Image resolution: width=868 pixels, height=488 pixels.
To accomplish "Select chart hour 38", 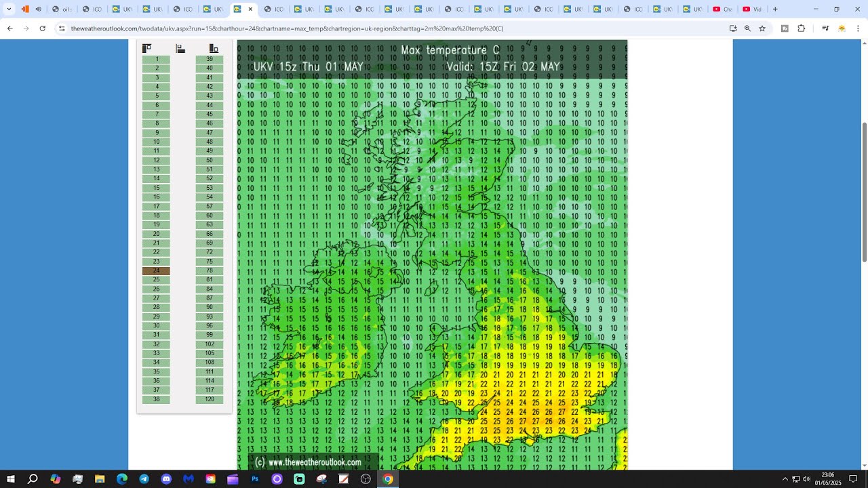I will tap(157, 399).
